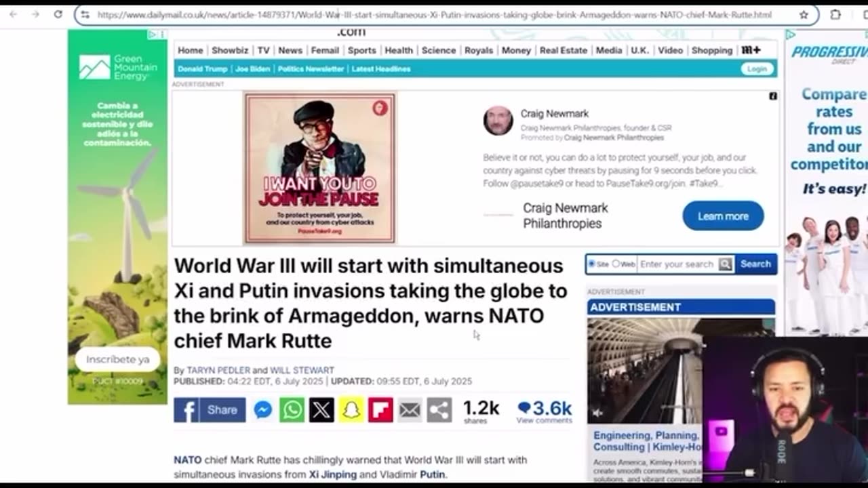Share article via Snapchat icon
The width and height of the screenshot is (868, 488).
(x=351, y=410)
